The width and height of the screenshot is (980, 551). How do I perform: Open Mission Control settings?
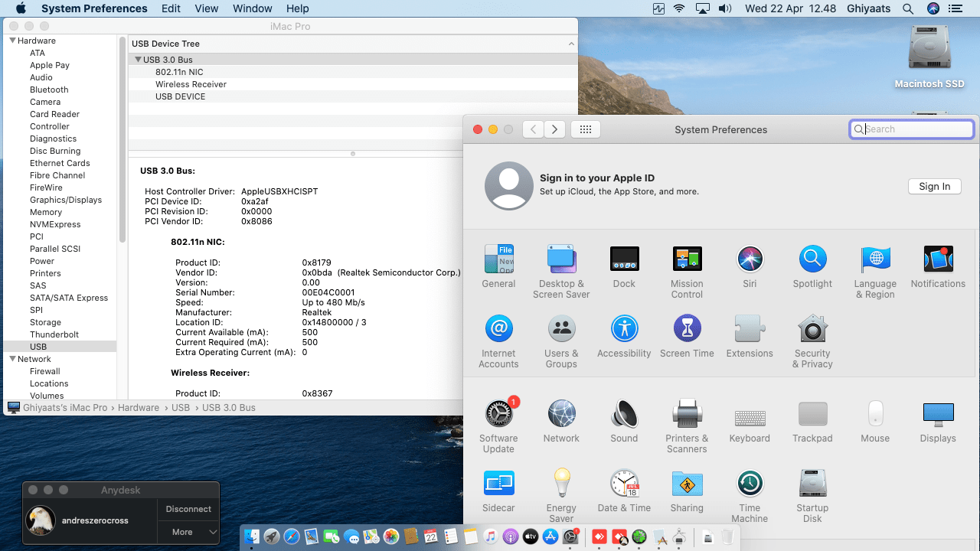point(687,260)
